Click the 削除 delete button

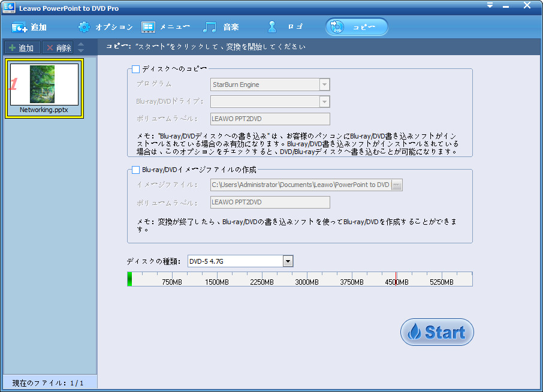coord(58,48)
